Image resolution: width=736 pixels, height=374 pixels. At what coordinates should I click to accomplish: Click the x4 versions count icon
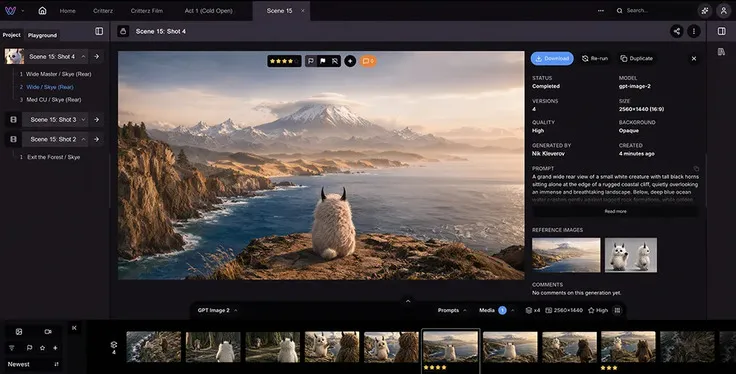[x=533, y=310]
